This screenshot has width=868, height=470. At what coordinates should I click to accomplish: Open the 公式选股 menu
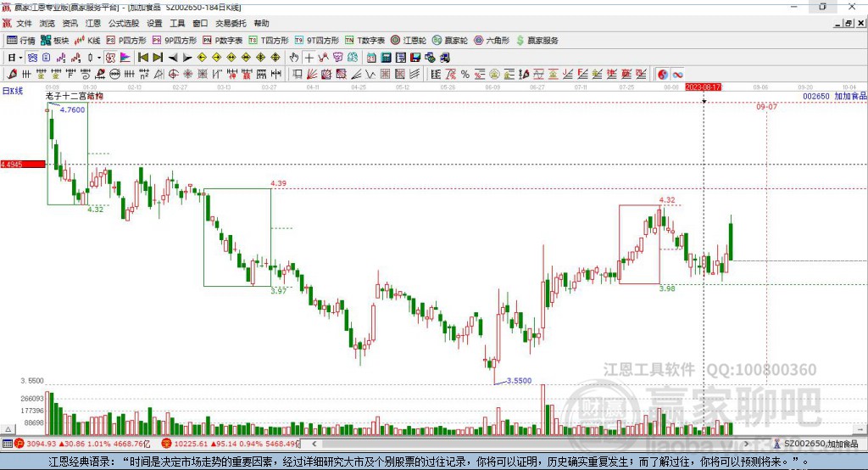tap(124, 23)
